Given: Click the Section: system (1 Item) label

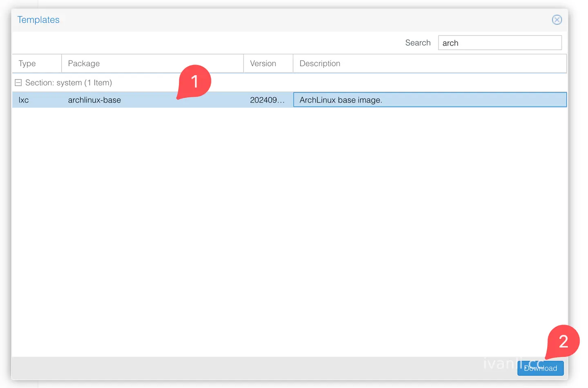Looking at the screenshot, I should coord(69,83).
